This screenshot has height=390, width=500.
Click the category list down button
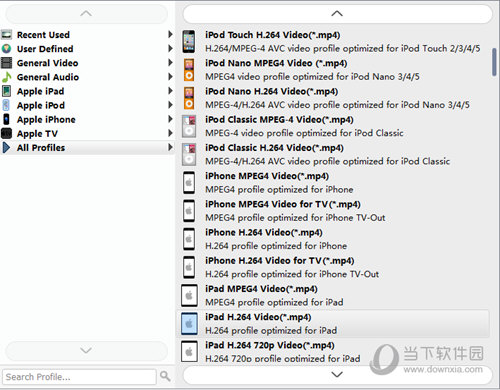coord(86,350)
